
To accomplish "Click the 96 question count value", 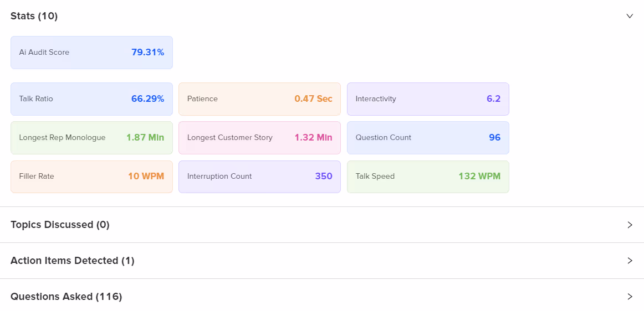I will click(495, 137).
